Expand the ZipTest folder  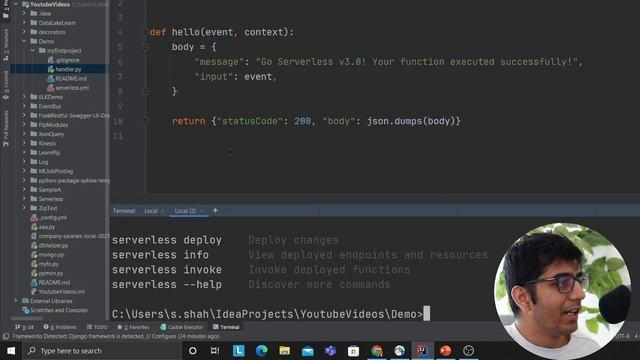24,208
